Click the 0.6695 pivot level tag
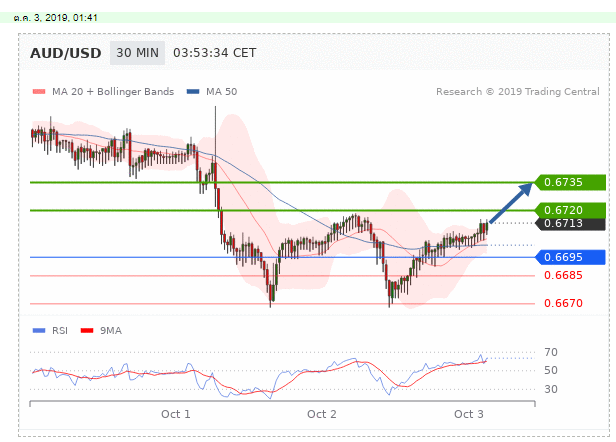The image size is (616, 442). pyautogui.click(x=570, y=257)
